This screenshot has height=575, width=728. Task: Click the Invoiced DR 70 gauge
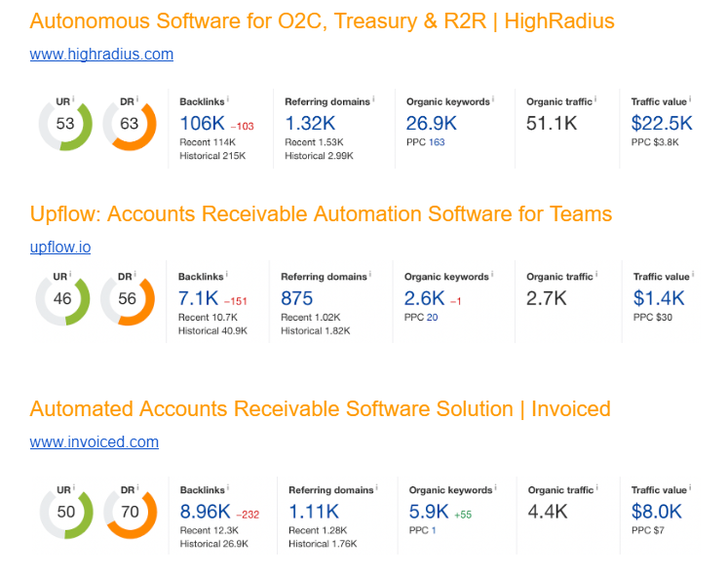pos(131,512)
